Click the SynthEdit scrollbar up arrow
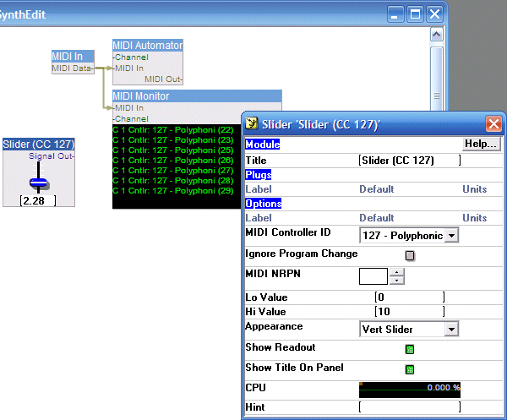Viewport: 507px width, 420px height. (x=437, y=35)
